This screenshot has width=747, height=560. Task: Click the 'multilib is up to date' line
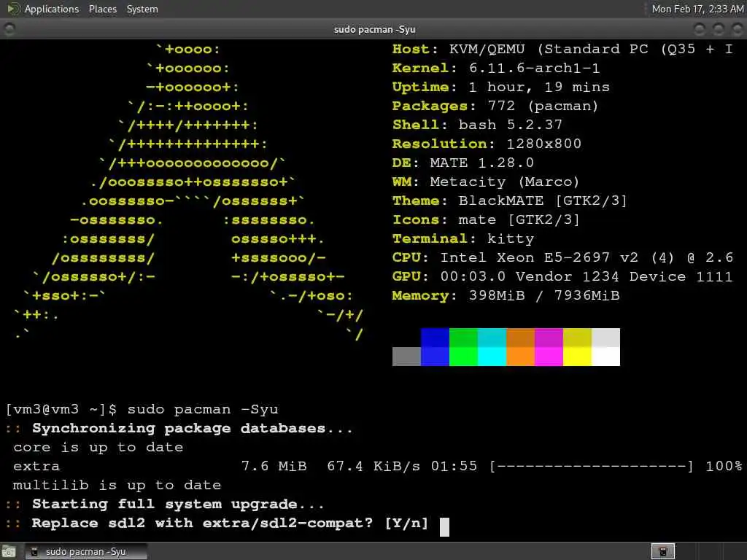pos(117,485)
